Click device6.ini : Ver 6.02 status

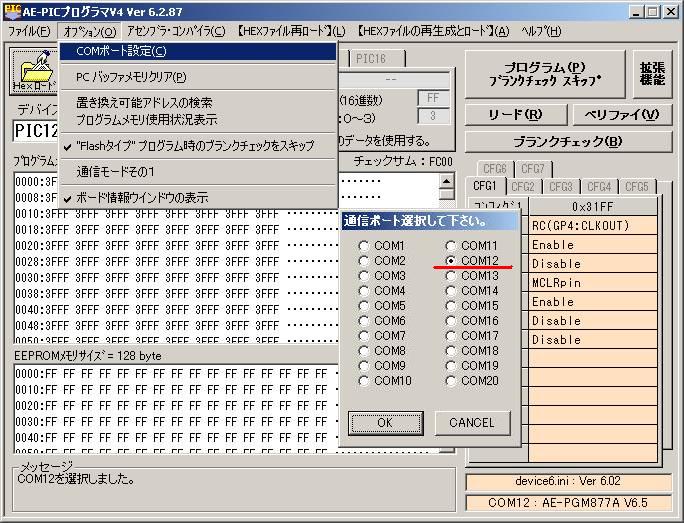pos(568,481)
